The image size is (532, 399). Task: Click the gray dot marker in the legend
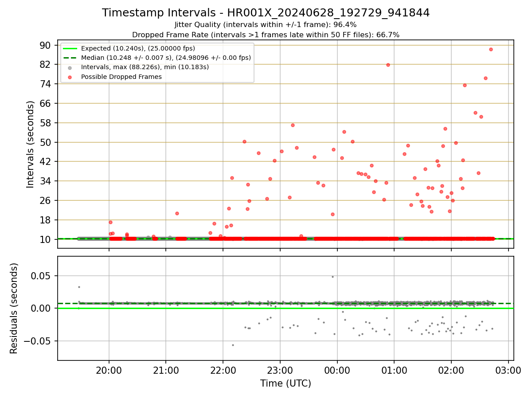click(70, 67)
